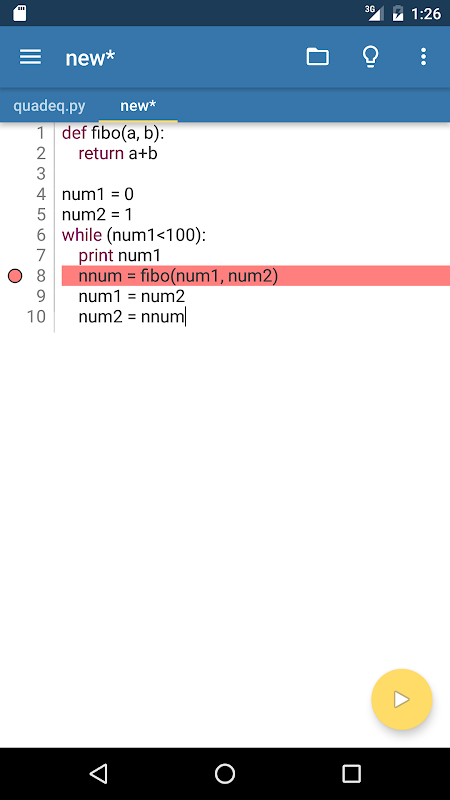Tap the Android back navigation button
Screen dimensions: 450x800
[98, 773]
